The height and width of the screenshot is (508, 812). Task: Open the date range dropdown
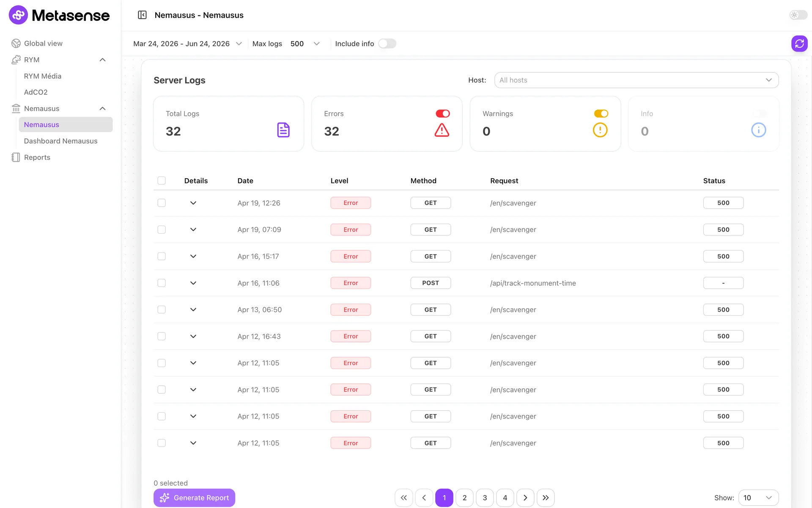(x=187, y=44)
